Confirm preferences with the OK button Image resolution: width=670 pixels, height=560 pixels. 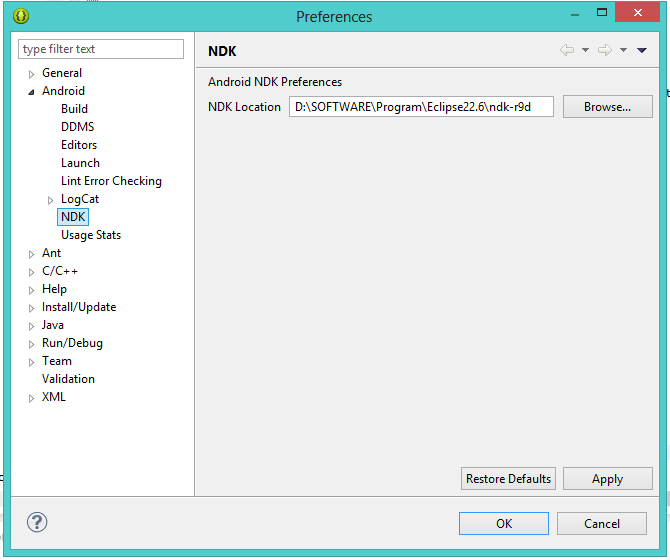click(504, 523)
